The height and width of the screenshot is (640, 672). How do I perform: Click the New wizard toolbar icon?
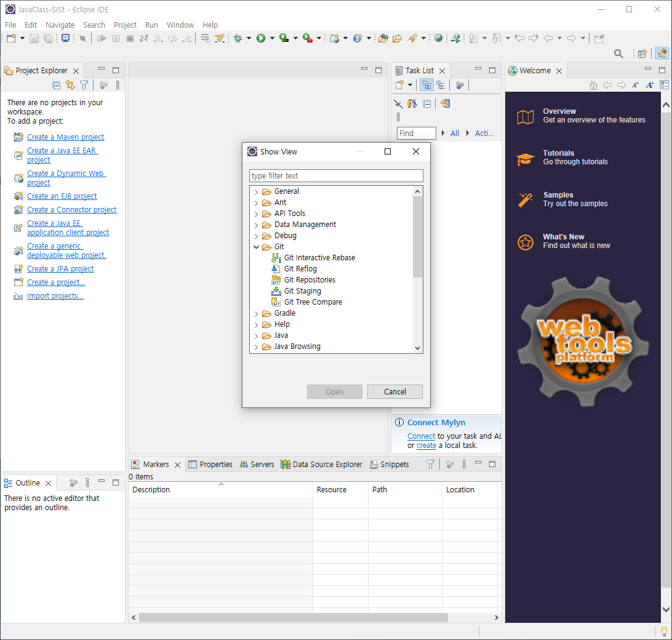(x=12, y=38)
